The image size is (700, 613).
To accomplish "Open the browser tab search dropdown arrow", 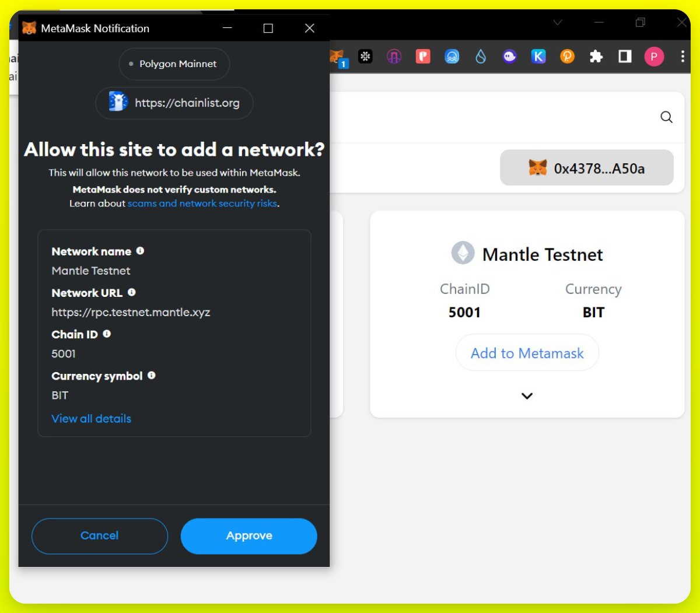I will pos(558,22).
